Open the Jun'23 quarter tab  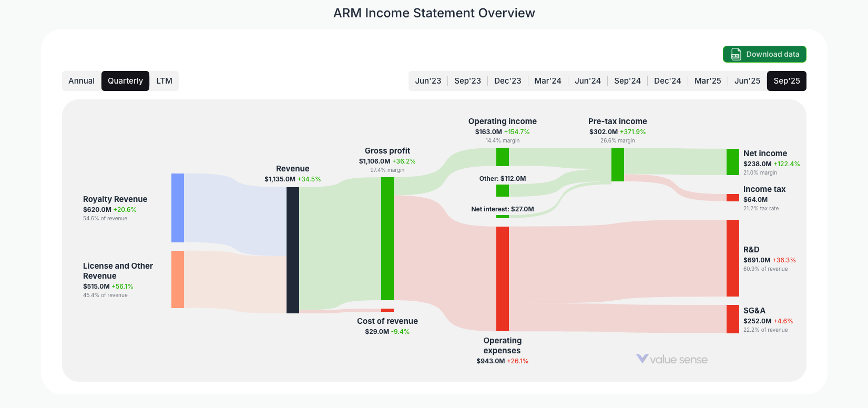(x=428, y=80)
